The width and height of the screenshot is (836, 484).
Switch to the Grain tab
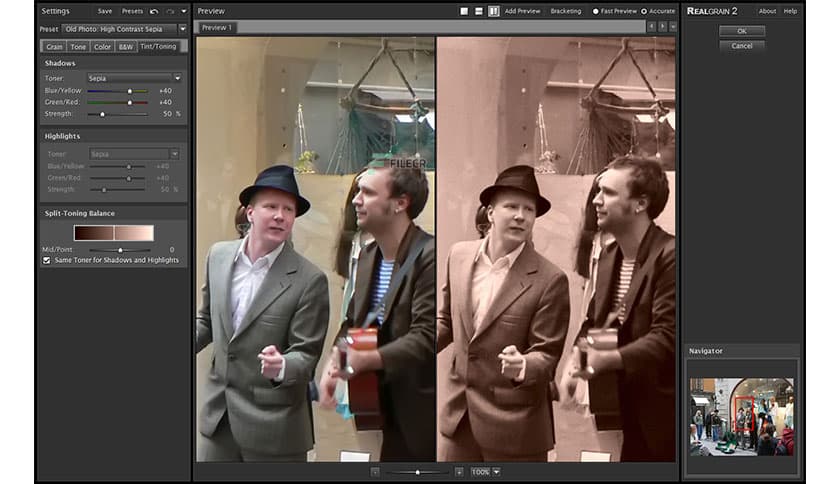point(54,47)
